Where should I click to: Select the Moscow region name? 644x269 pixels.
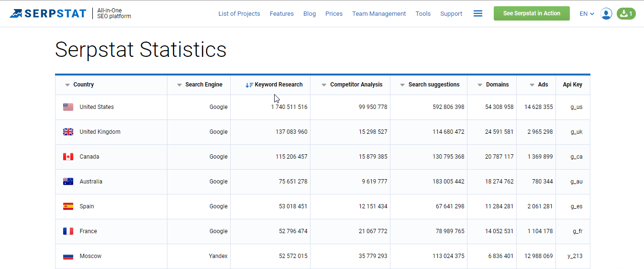(x=90, y=256)
